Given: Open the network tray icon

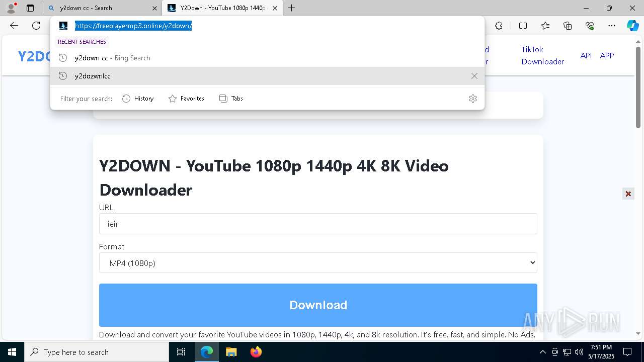Looking at the screenshot, I should tap(567, 352).
